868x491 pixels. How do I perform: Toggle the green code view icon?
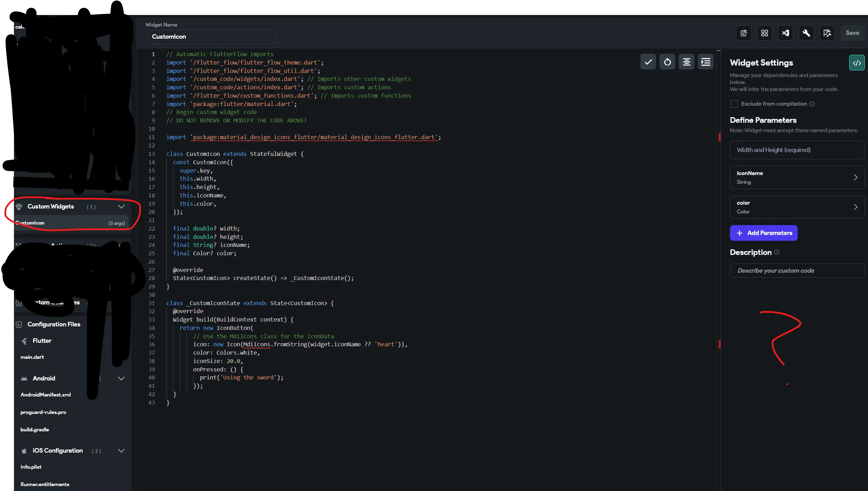pos(856,63)
